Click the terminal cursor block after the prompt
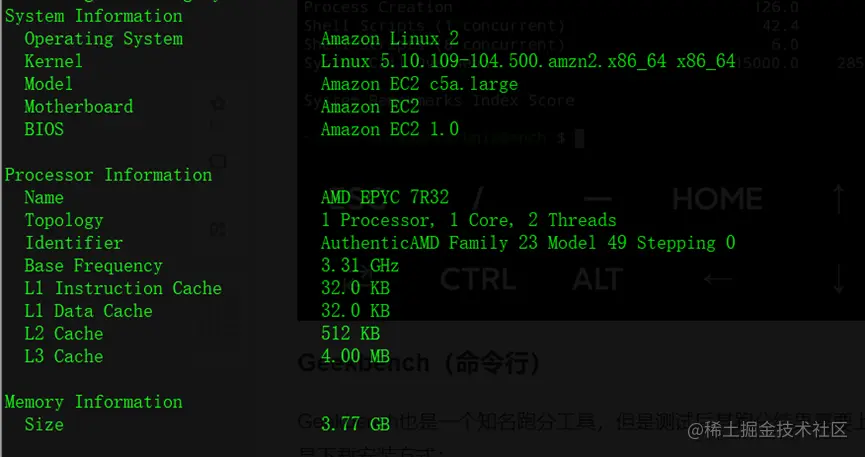Image resolution: width=865 pixels, height=457 pixels. pyautogui.click(x=579, y=139)
